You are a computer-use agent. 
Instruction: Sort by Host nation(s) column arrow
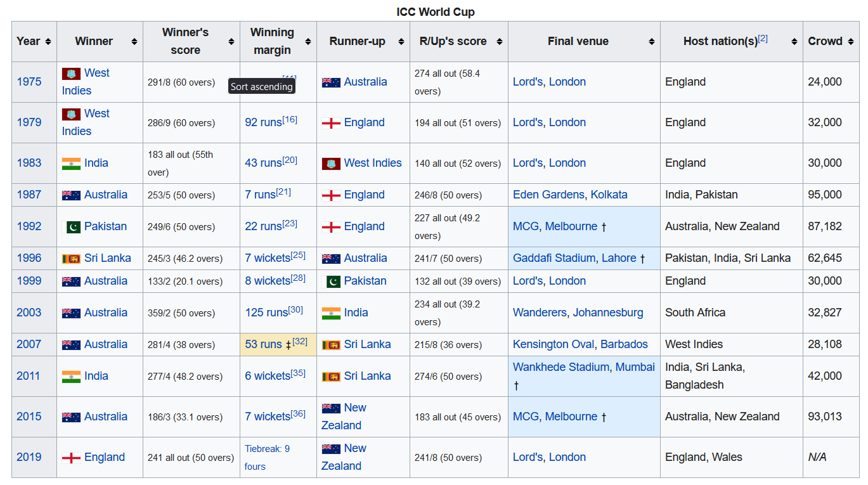(x=794, y=41)
